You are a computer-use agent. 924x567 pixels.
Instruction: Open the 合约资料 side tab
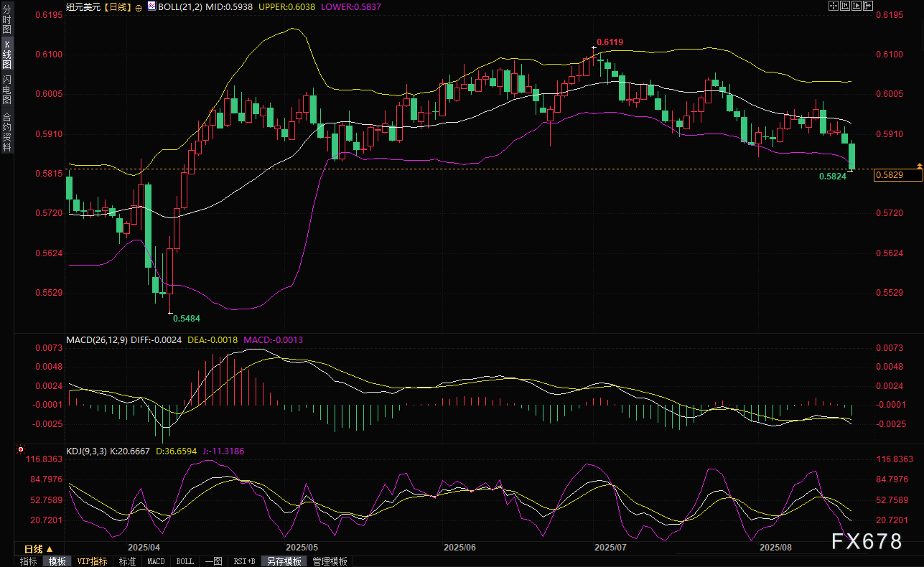(6, 131)
